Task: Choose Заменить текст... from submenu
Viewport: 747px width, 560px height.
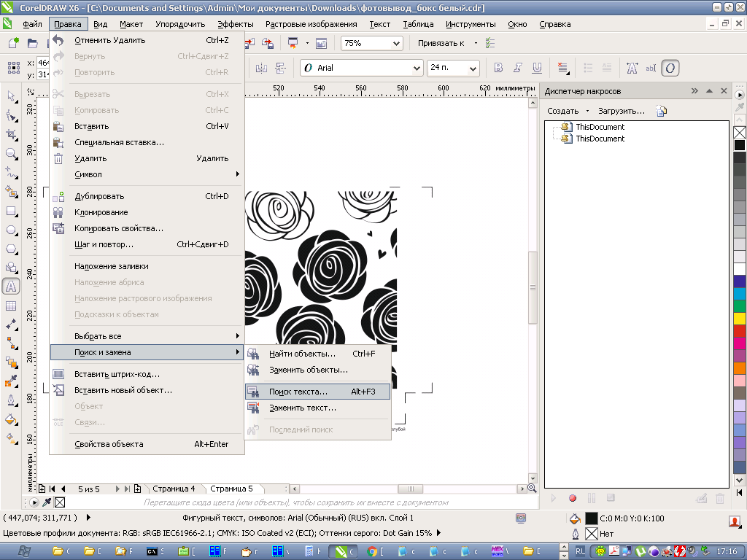Action: (317, 408)
